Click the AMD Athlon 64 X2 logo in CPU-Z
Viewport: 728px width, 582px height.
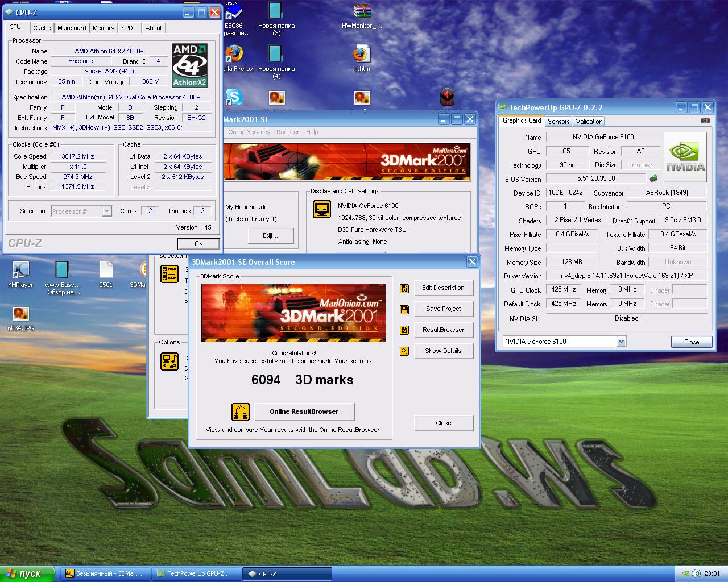pos(190,65)
